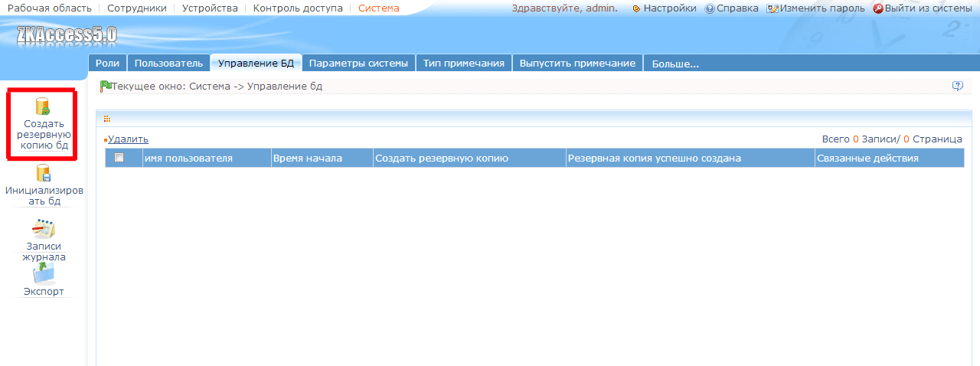The image size is (980, 366).
Task: Click the Export folder icon
Action: point(44,273)
